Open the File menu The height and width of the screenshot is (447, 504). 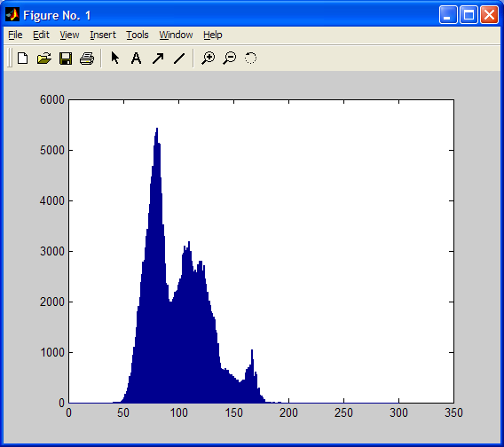15,35
